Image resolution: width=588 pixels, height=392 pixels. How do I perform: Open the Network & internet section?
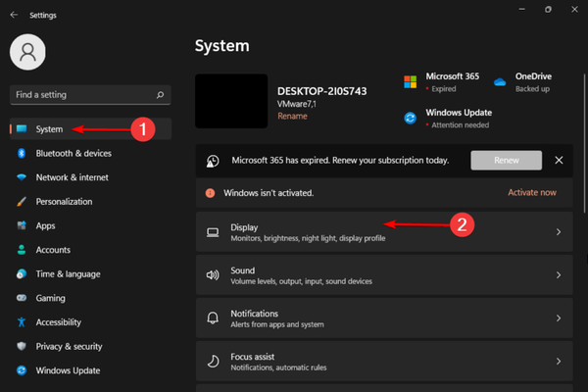point(90,177)
